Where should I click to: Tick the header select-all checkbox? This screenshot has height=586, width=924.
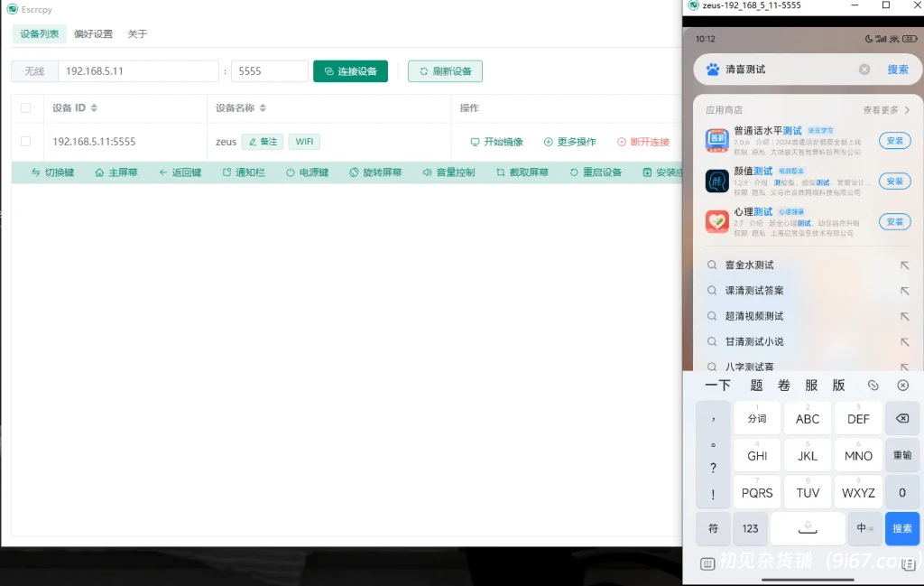[x=25, y=107]
